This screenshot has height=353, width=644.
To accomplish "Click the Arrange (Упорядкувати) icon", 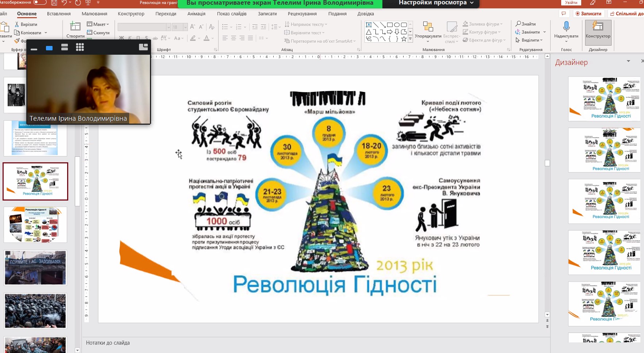I will [428, 27].
